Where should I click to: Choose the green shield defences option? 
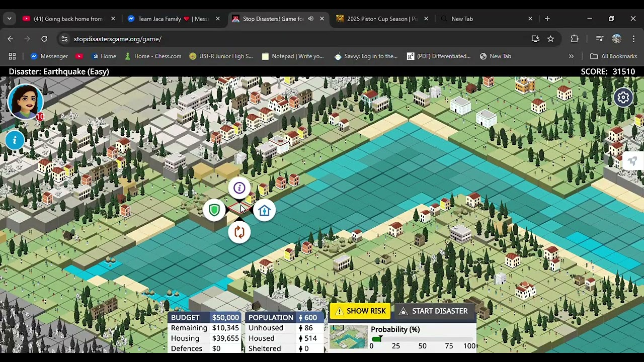[x=214, y=210]
